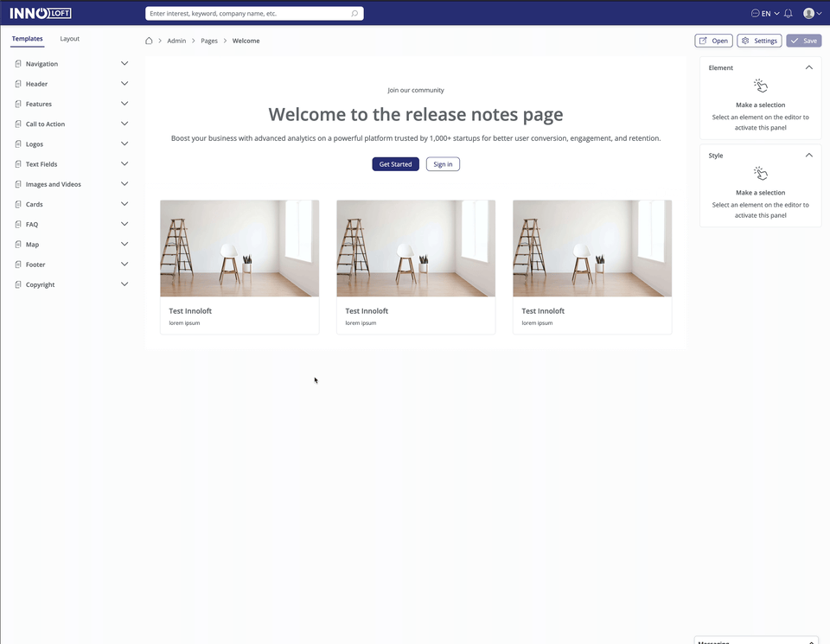Collapse the Element panel
The height and width of the screenshot is (644, 830).
(808, 67)
